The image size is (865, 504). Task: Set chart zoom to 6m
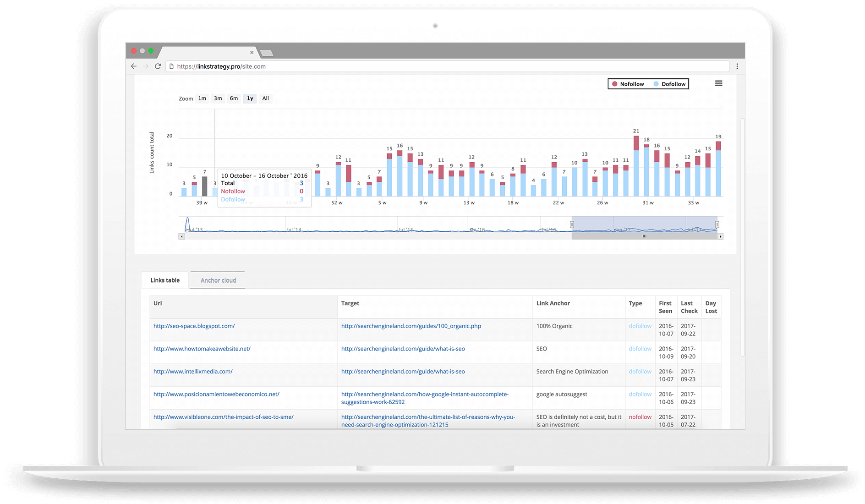pyautogui.click(x=234, y=99)
